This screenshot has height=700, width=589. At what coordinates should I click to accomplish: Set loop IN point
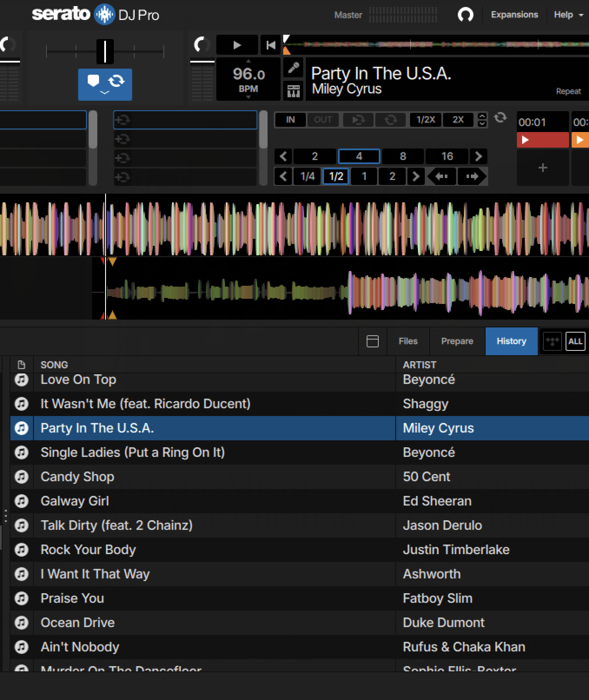(x=290, y=119)
